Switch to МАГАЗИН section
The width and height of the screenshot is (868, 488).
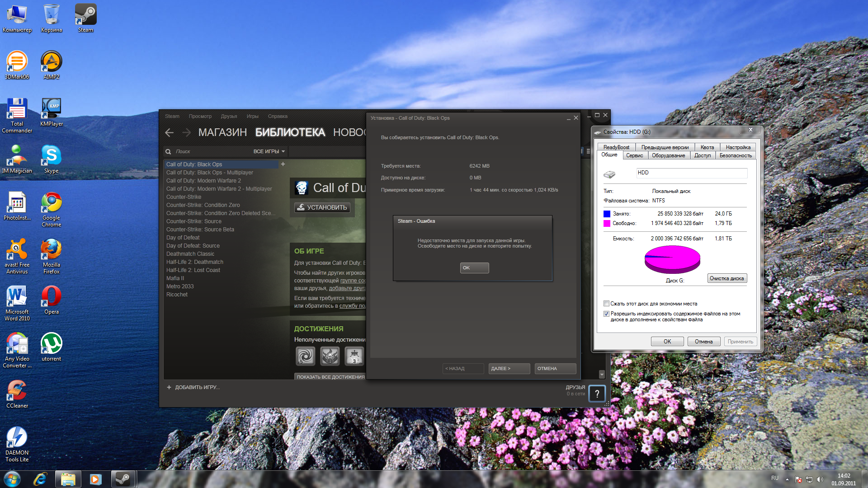(222, 132)
